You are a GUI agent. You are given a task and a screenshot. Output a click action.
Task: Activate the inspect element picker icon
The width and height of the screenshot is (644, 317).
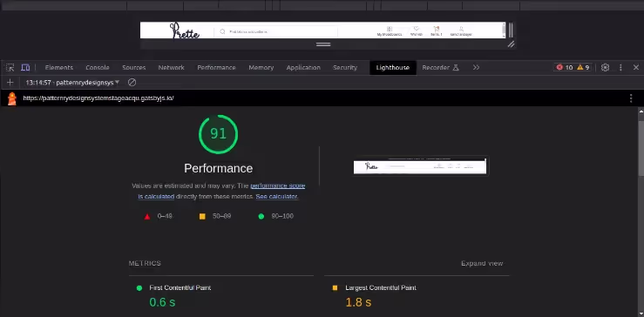(x=10, y=67)
